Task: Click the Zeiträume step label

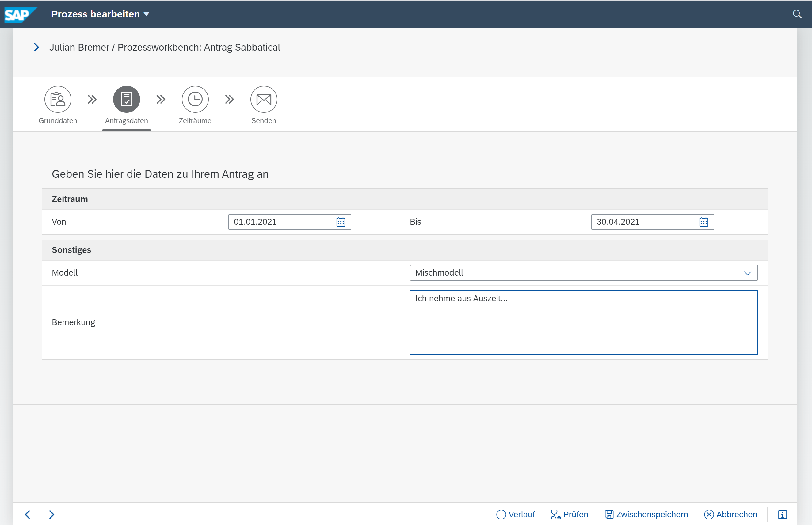Action: 195,121
